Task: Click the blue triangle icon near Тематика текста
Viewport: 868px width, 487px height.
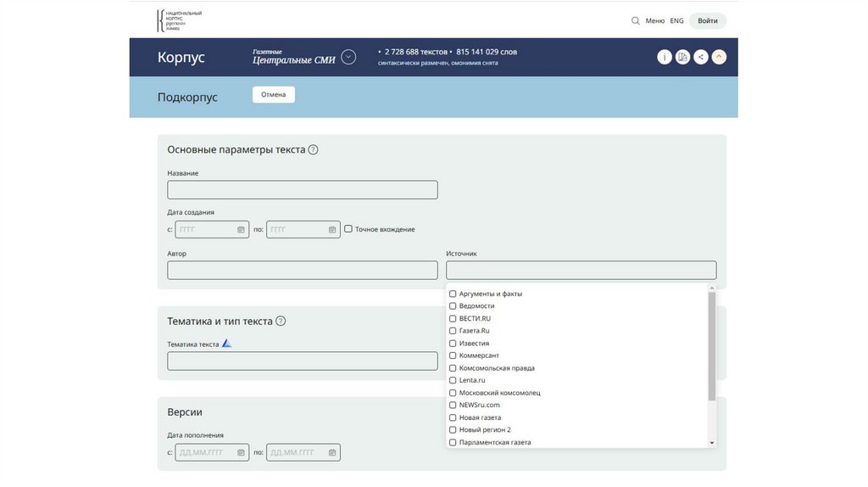Action: coord(226,344)
